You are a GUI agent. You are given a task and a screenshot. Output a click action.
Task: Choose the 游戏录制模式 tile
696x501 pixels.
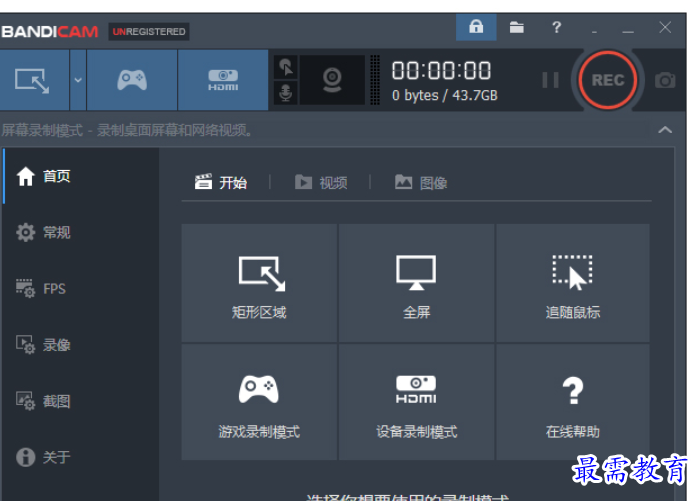coord(259,402)
